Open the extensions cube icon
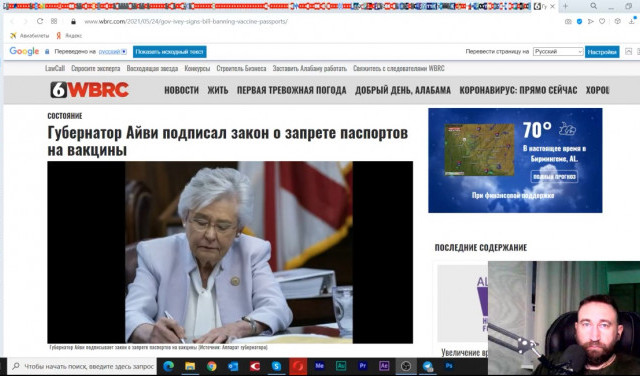Screen dimensions: 640x376 [618, 21]
